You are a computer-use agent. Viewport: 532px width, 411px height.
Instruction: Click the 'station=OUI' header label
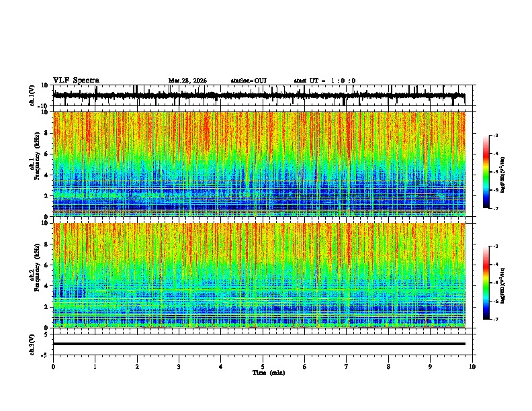pos(249,81)
